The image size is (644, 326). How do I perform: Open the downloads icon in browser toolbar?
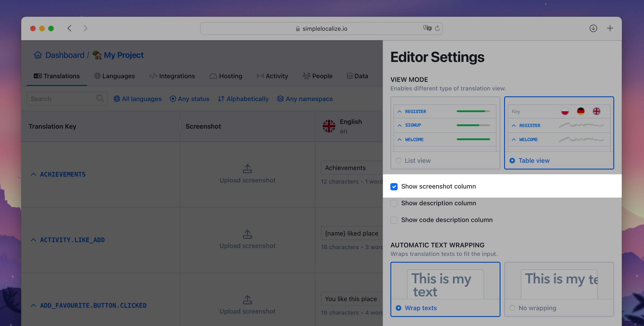(x=593, y=28)
